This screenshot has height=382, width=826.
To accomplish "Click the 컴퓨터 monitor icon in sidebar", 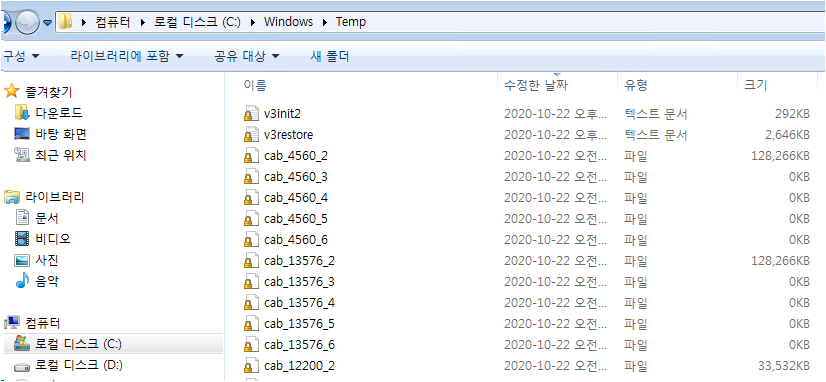I will (12, 322).
